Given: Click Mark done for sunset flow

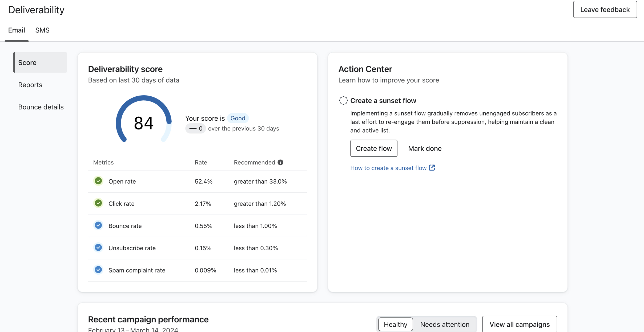Looking at the screenshot, I should pyautogui.click(x=425, y=148).
